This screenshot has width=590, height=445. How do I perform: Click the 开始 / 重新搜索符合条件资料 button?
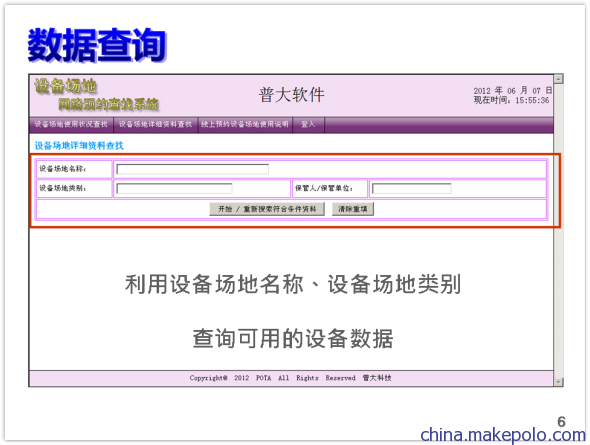click(267, 209)
